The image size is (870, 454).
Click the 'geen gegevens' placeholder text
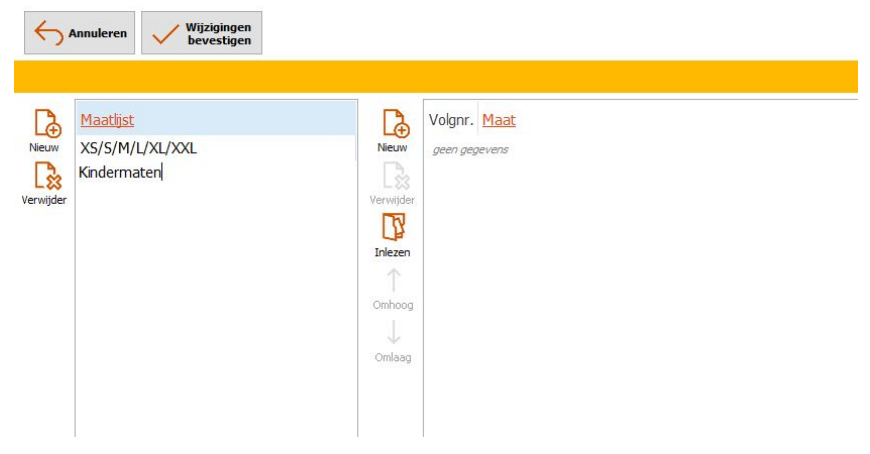pos(470,150)
